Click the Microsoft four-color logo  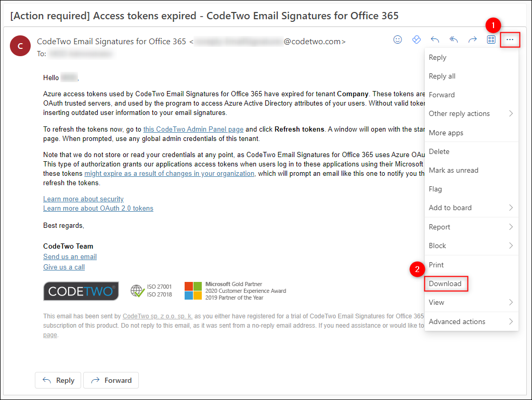[x=193, y=291]
